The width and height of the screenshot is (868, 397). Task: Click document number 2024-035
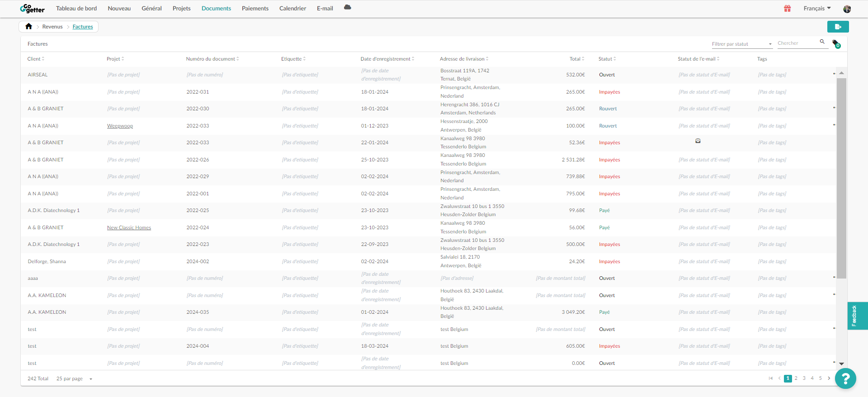(x=198, y=312)
